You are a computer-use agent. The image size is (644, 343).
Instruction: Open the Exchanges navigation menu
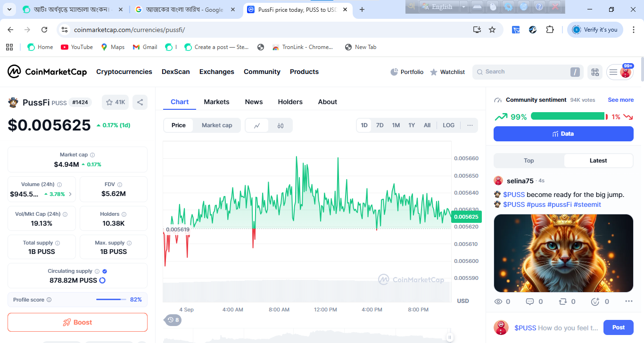(217, 72)
